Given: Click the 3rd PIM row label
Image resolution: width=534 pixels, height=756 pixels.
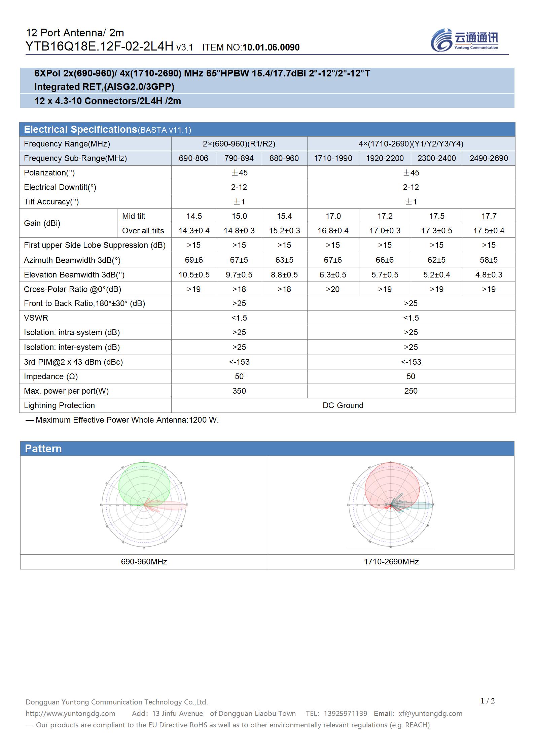Looking at the screenshot, I should point(73,362).
